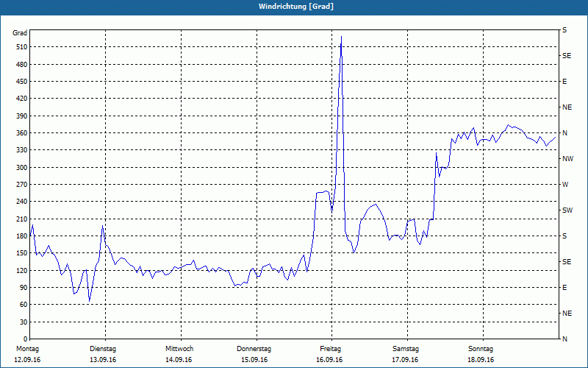
Task: Click the date 17.09.16
Action: pos(405,360)
